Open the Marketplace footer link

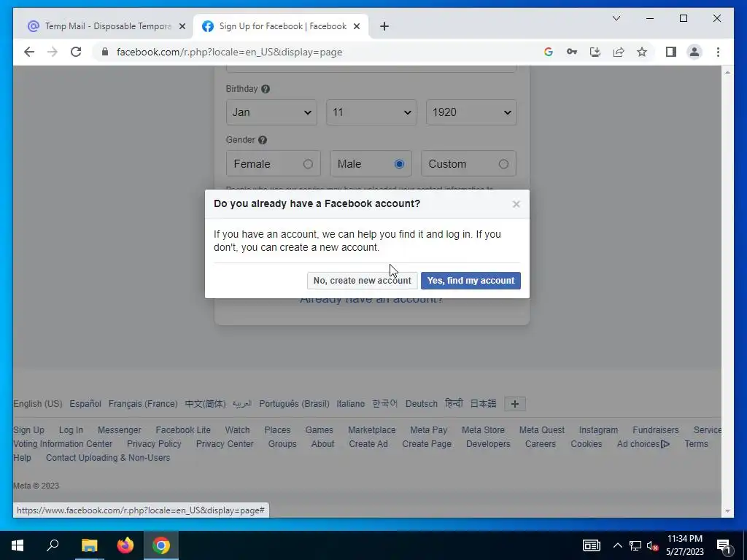coord(371,430)
